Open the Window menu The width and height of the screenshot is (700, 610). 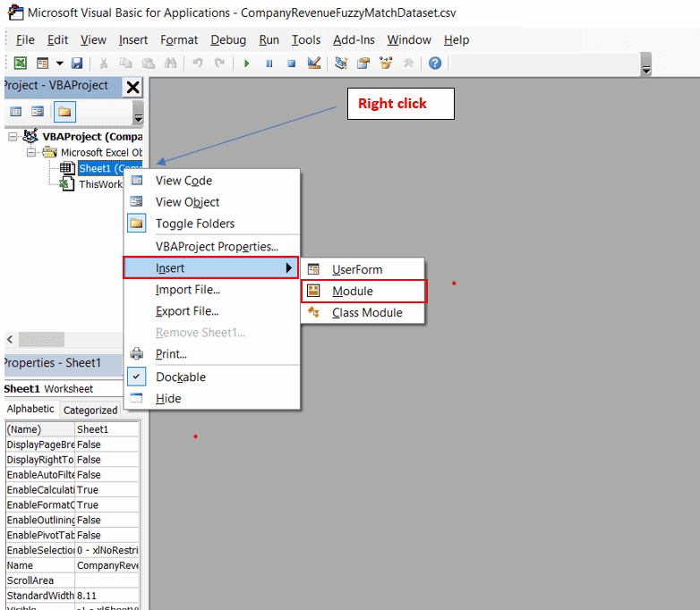point(409,40)
